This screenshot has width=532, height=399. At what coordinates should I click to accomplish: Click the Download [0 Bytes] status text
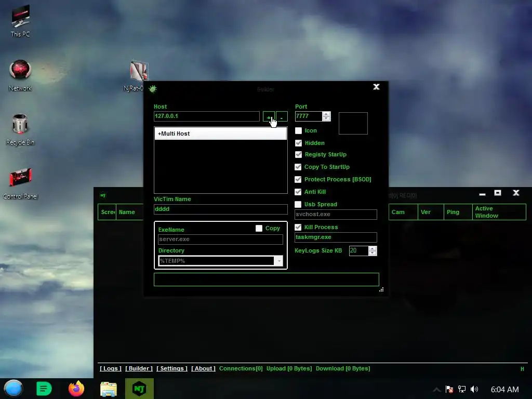pos(343,368)
